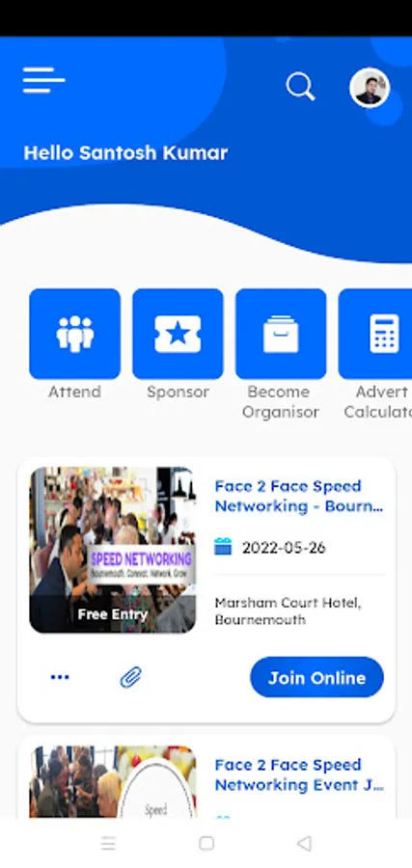Open the hamburger menu
412x868 pixels.
tap(43, 80)
